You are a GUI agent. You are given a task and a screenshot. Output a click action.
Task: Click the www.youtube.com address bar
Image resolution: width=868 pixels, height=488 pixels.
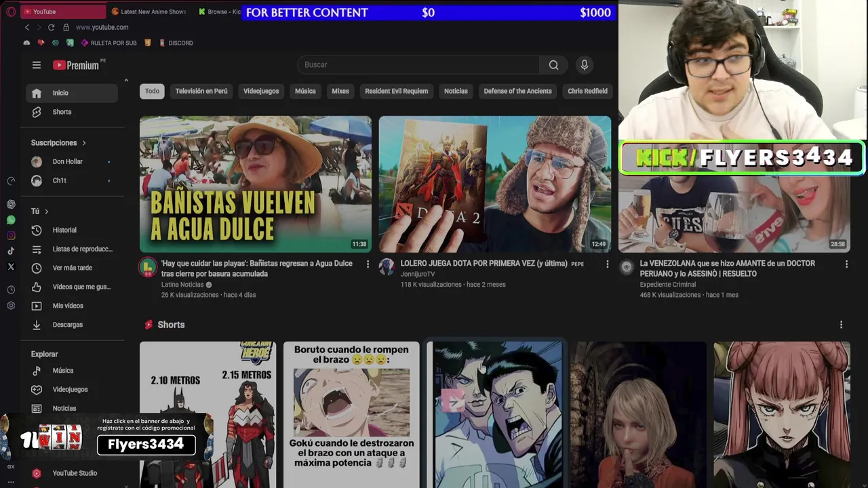point(102,27)
